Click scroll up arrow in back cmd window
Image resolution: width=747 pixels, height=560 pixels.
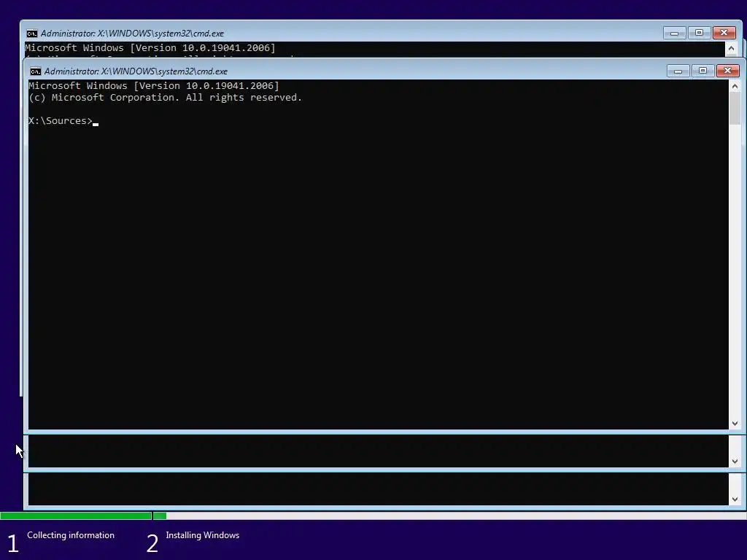tap(731, 48)
